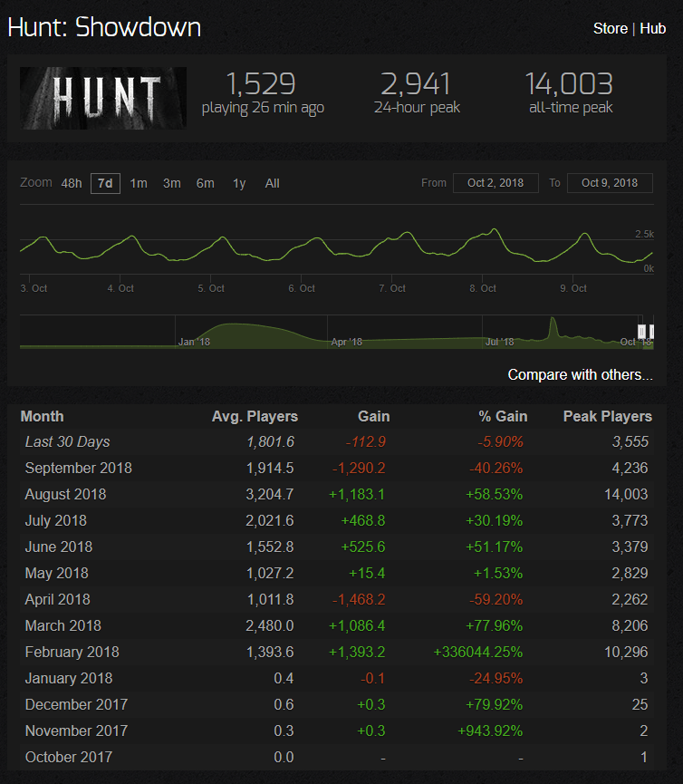Click the Month column header
The image size is (683, 784).
click(42, 417)
